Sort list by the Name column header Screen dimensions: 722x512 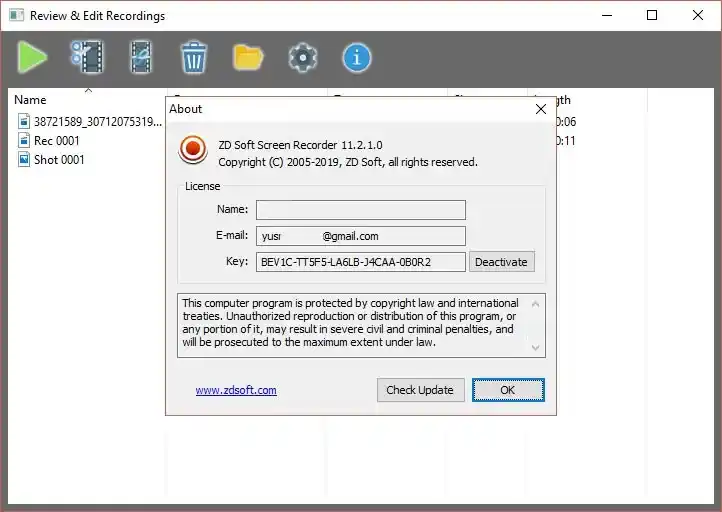(30, 100)
